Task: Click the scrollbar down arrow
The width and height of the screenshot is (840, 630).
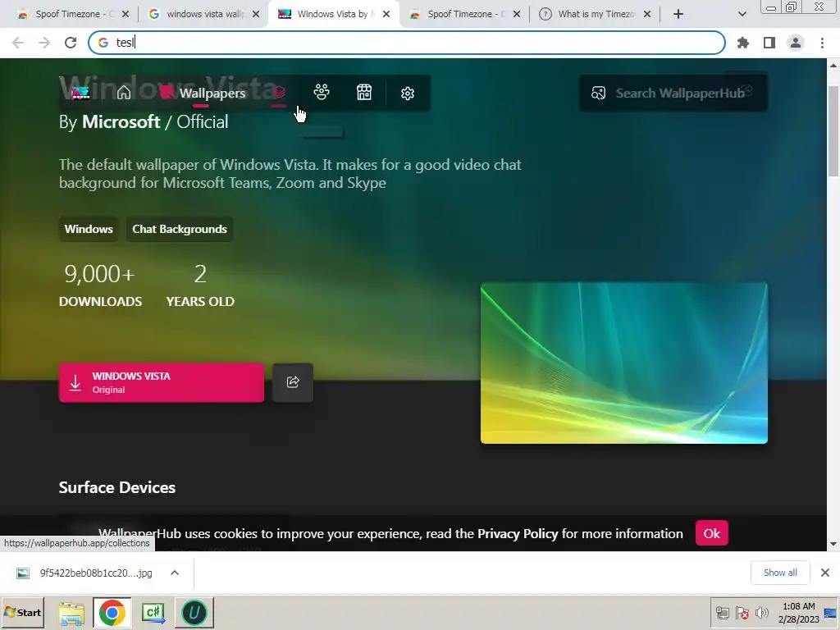Action: coord(833,545)
